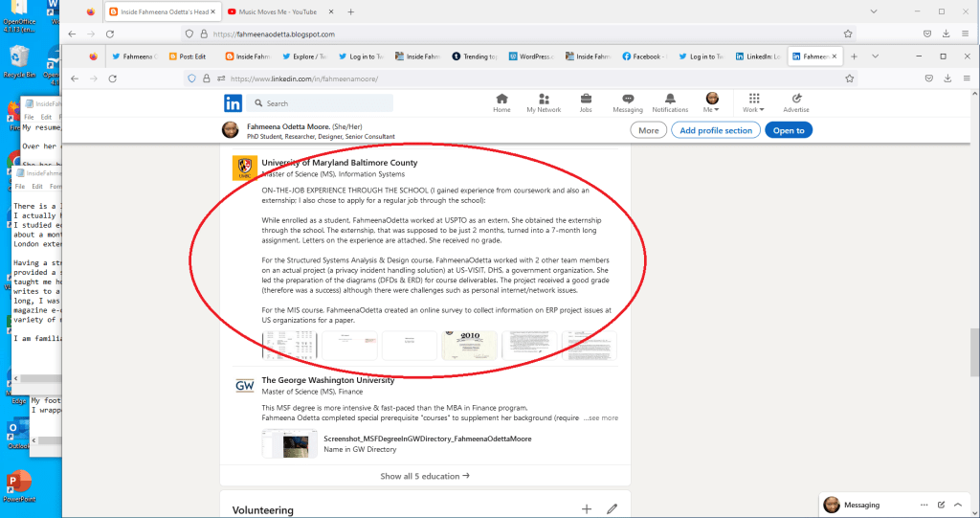Add a new Volunteering entry with plus icon

[586, 509]
